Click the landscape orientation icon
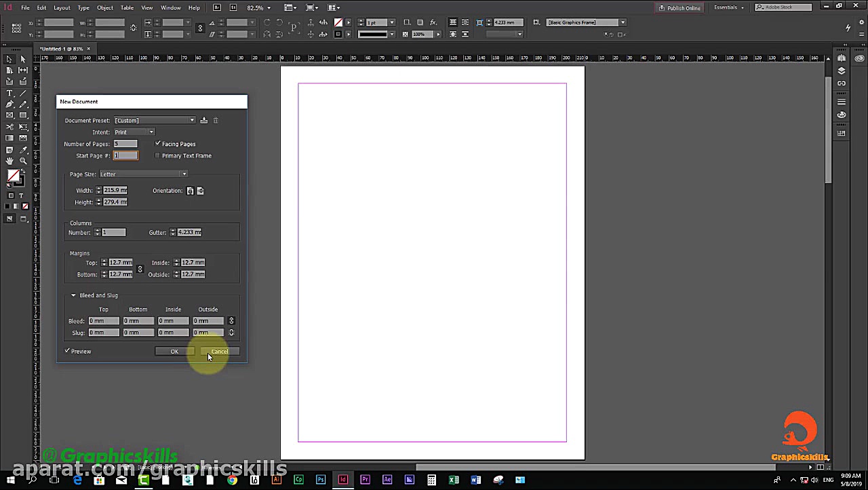 click(x=200, y=191)
